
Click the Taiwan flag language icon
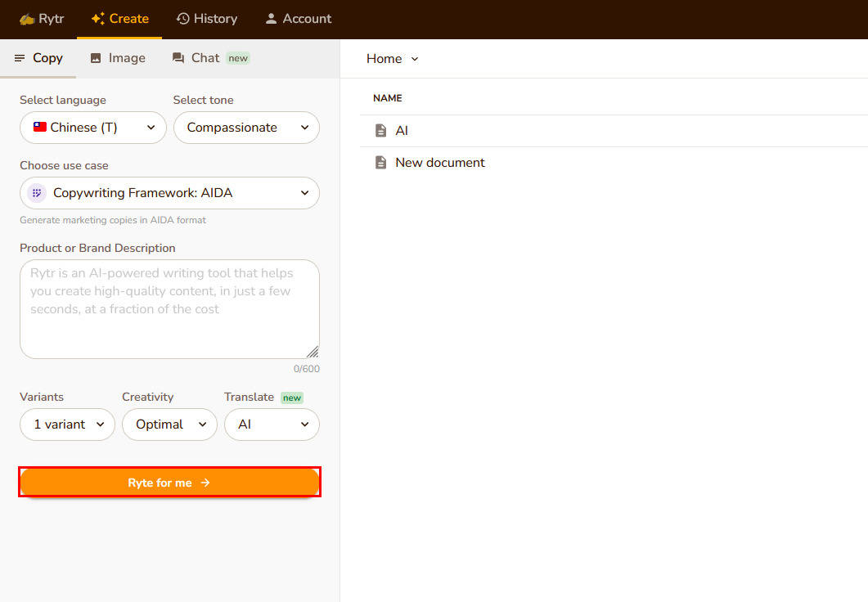point(40,127)
